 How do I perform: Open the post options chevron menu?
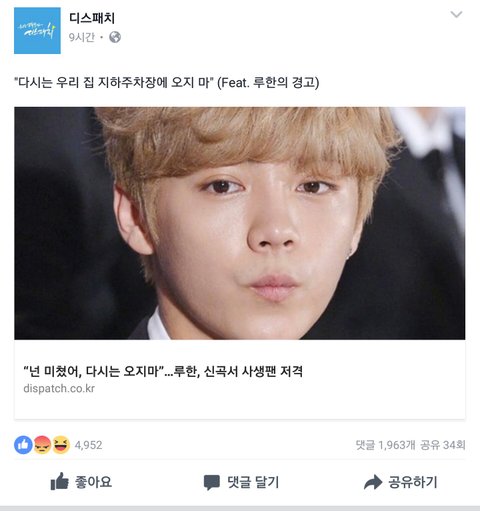(456, 14)
